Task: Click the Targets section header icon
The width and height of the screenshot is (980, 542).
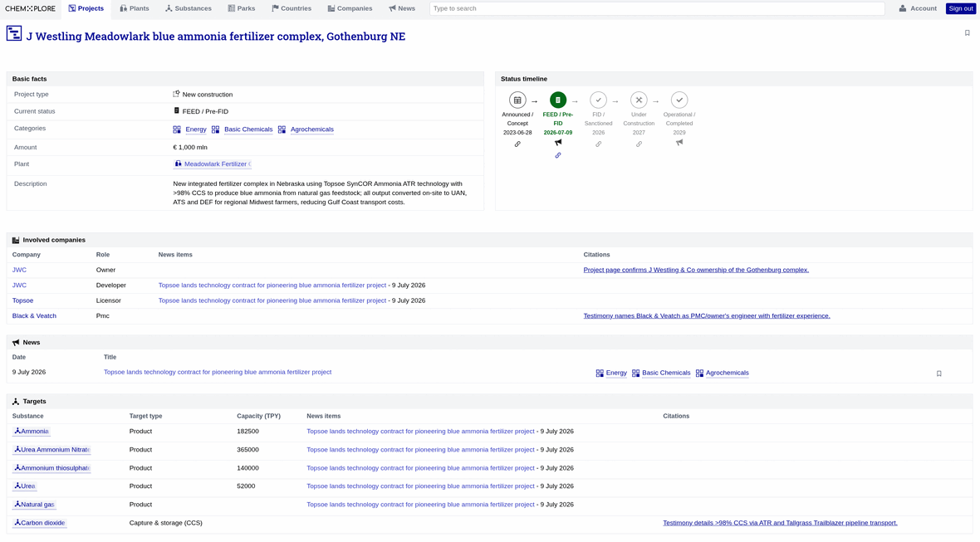Action: click(x=16, y=402)
